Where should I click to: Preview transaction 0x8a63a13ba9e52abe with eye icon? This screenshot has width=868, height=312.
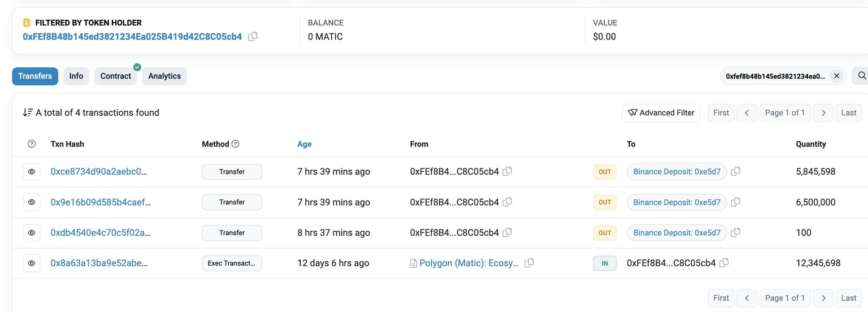tap(32, 263)
